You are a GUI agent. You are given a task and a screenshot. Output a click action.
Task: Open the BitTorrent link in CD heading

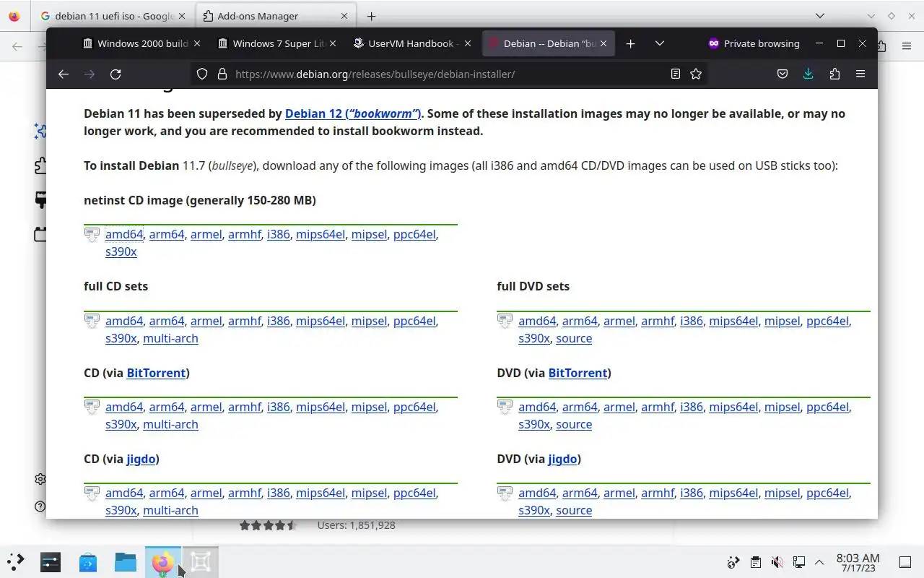click(156, 373)
